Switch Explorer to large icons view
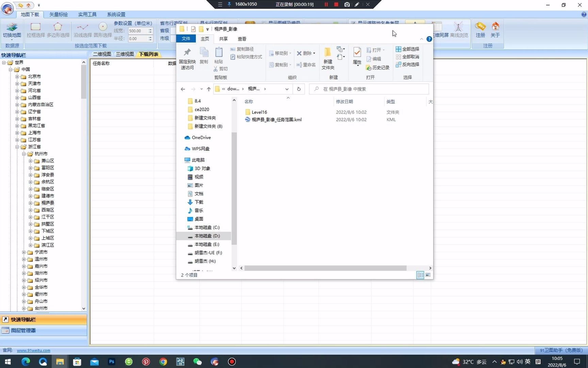The height and width of the screenshot is (368, 588). 428,275
